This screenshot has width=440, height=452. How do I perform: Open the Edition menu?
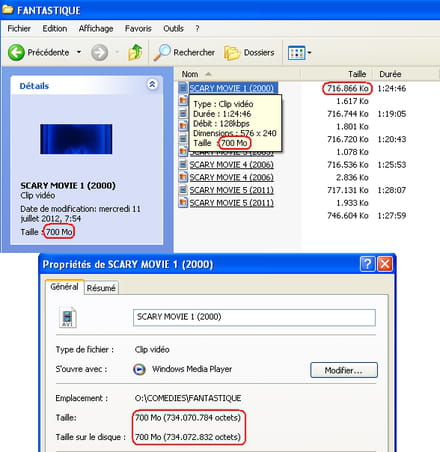tap(55, 29)
